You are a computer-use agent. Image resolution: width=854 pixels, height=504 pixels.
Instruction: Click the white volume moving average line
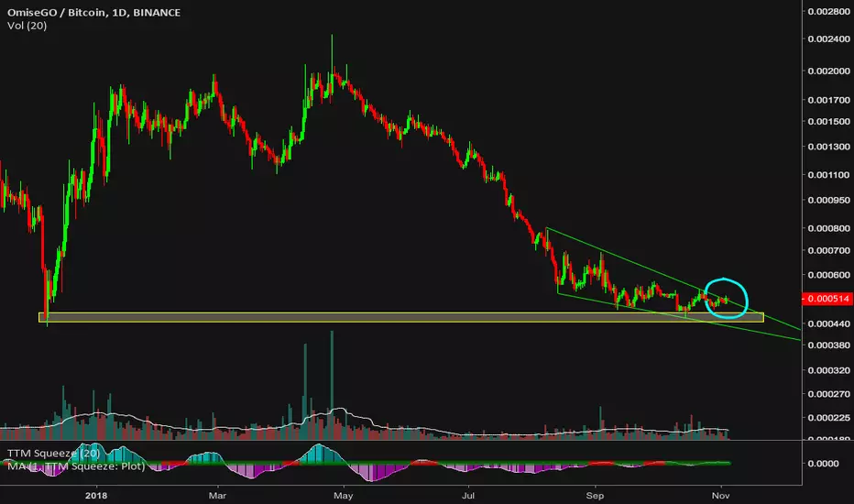click(364, 424)
